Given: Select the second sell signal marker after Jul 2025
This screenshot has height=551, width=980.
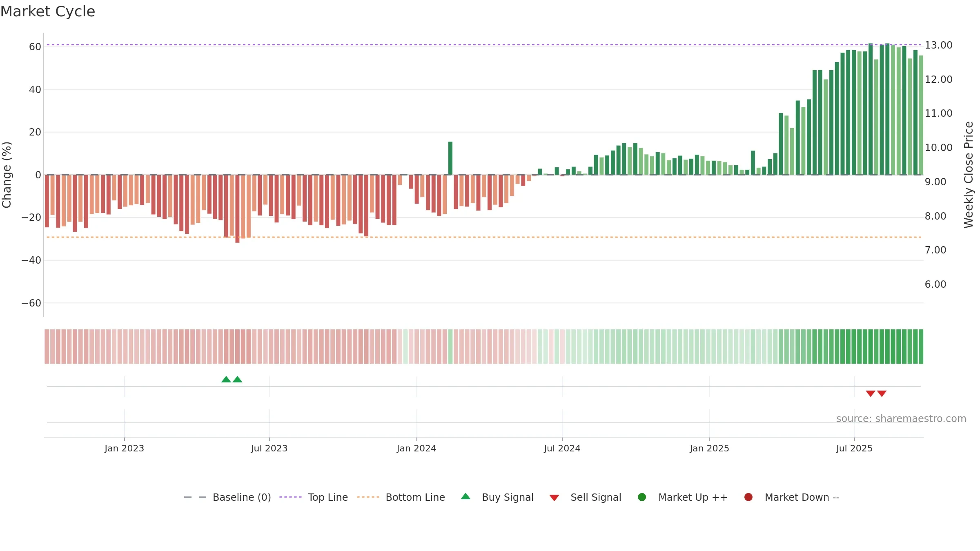Looking at the screenshot, I should tap(882, 393).
